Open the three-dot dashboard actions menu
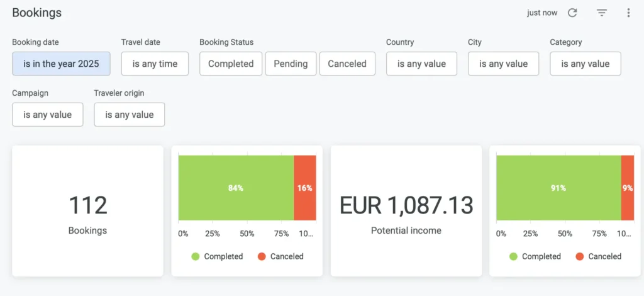 628,13
